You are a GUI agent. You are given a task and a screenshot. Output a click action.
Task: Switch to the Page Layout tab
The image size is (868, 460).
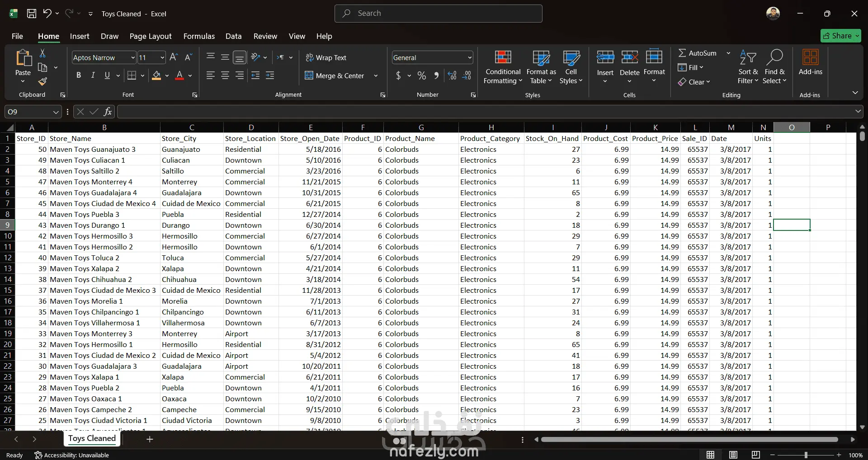click(151, 36)
